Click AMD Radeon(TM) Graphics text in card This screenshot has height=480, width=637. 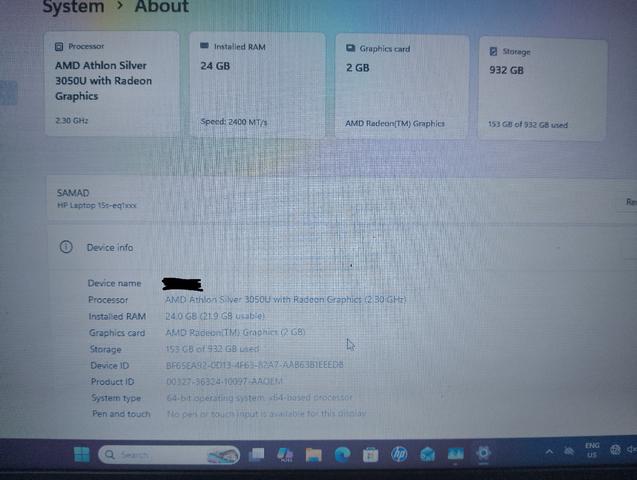[394, 123]
